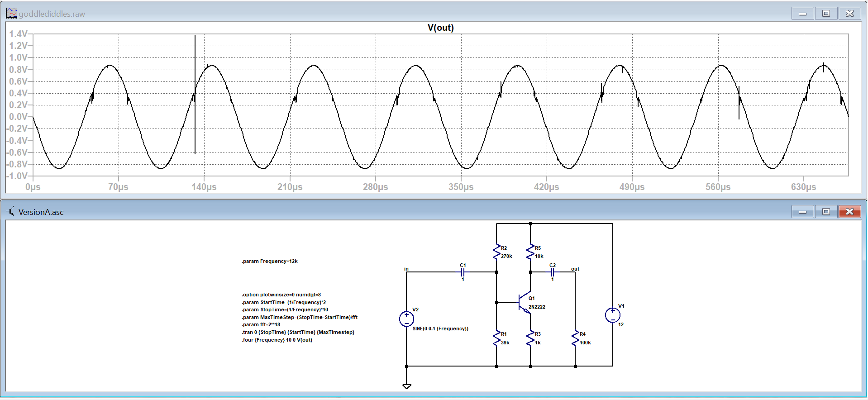The image size is (868, 400).
Task: Click the 0µs time axis label
Action: (x=33, y=187)
